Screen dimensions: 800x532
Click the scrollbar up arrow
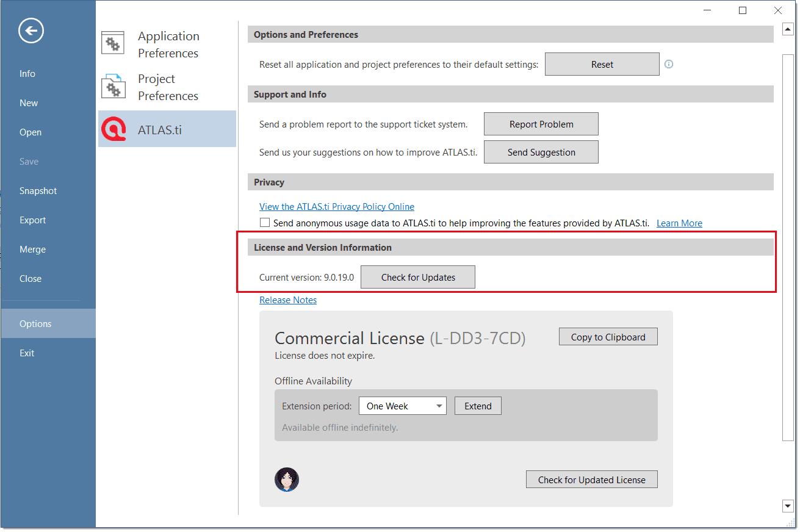click(x=787, y=29)
